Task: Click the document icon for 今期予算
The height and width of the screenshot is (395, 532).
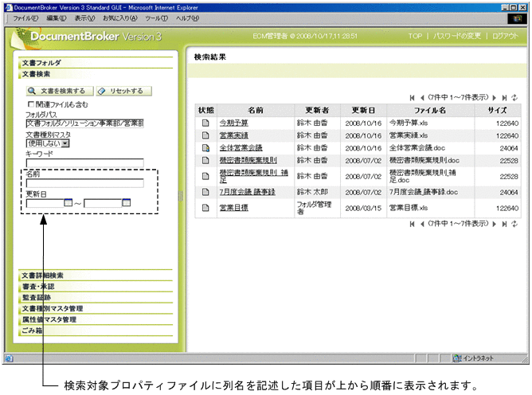Action: coord(205,123)
